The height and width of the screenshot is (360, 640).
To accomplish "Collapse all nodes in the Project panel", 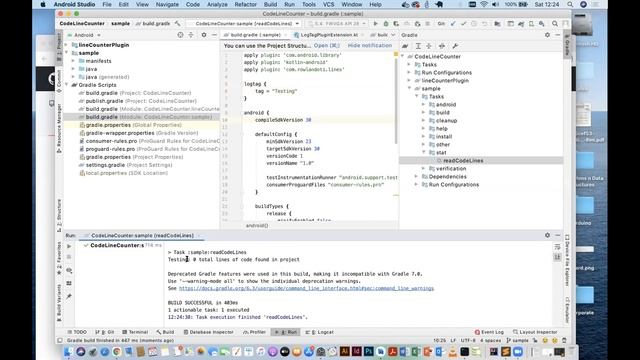I will (191, 35).
